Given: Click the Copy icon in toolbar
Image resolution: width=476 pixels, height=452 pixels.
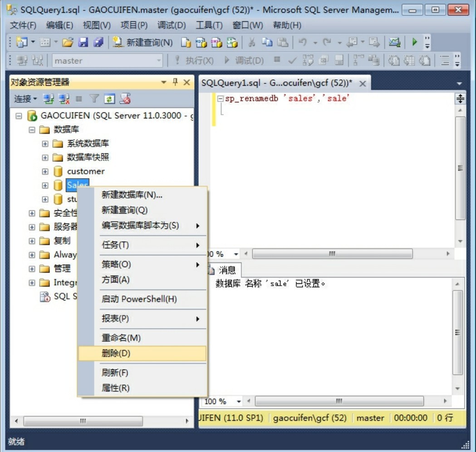Looking at the screenshot, I should click(267, 42).
